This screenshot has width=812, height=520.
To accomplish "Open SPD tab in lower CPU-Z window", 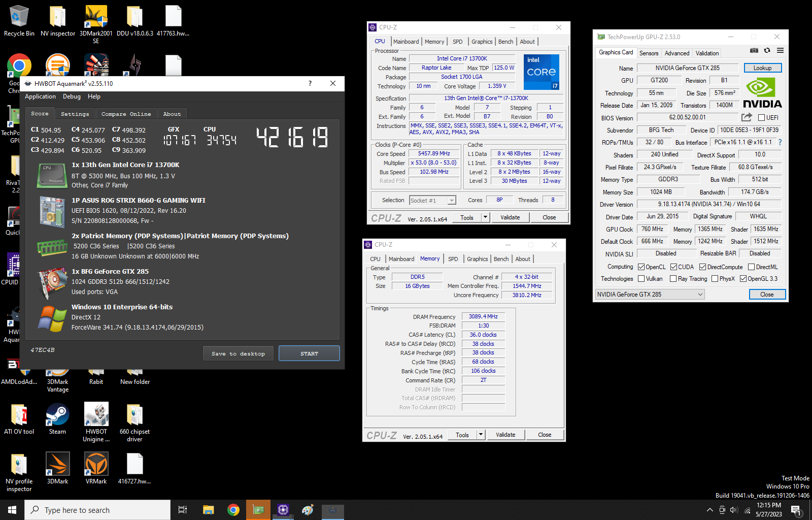I will (x=453, y=259).
